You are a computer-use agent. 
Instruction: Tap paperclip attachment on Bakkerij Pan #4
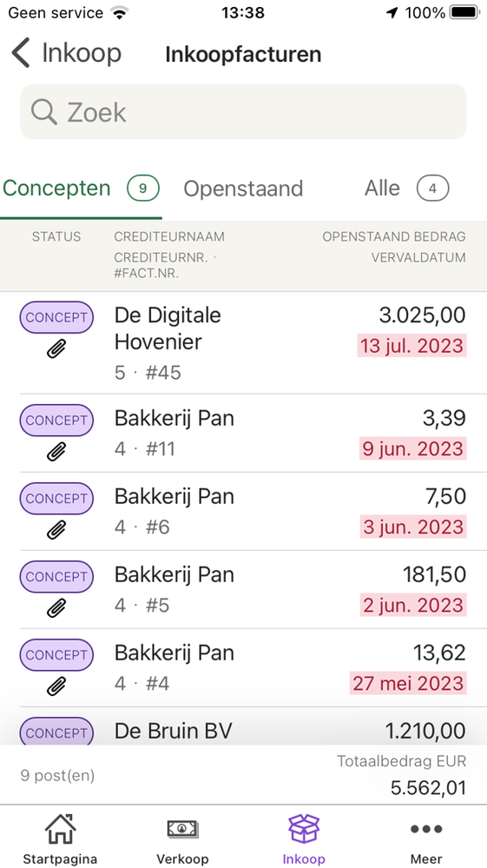(56, 687)
